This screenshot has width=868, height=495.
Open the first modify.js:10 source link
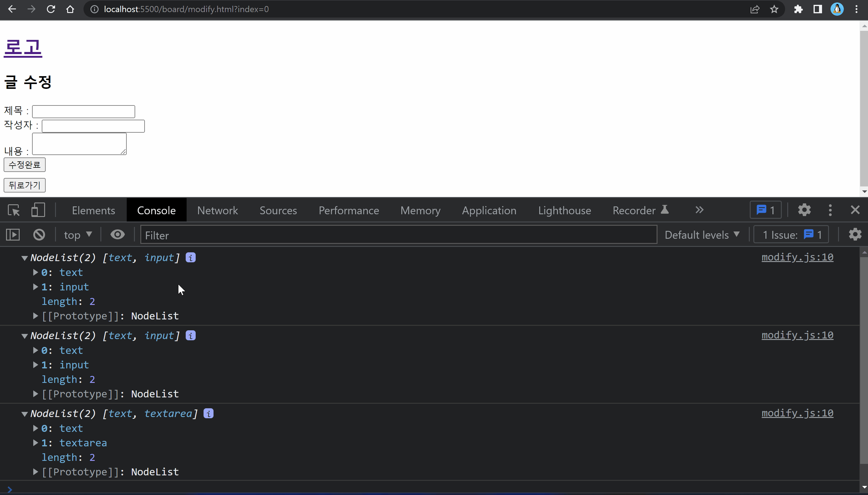797,257
